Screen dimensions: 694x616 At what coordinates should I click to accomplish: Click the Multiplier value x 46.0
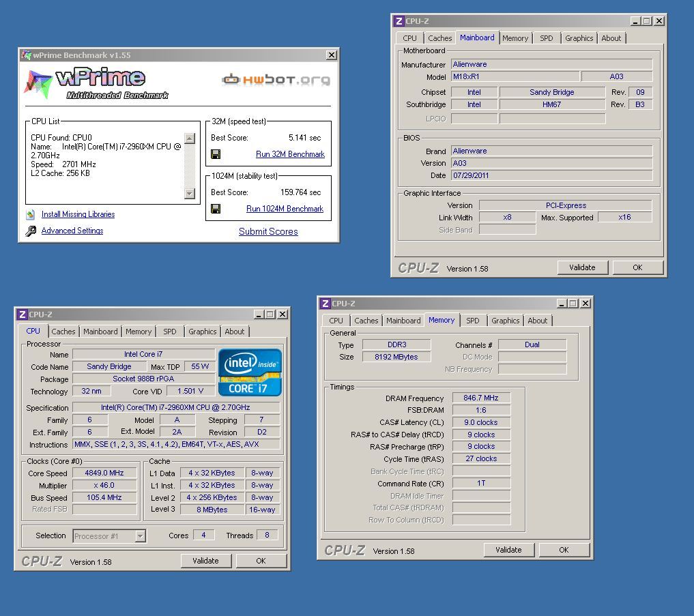tap(104, 485)
